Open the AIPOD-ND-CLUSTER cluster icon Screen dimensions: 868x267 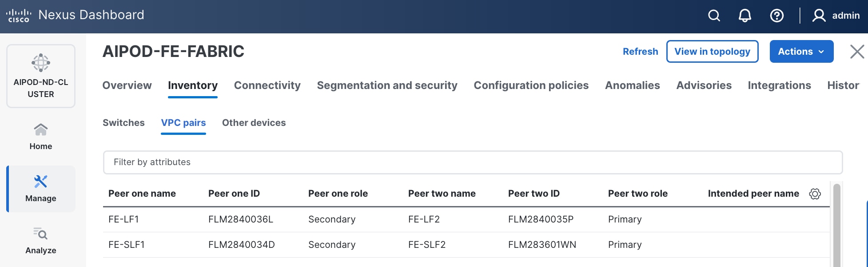coord(41,63)
